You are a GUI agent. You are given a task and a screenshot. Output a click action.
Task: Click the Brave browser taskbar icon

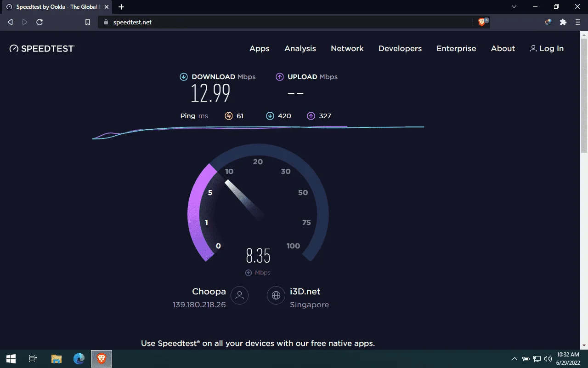pos(102,359)
